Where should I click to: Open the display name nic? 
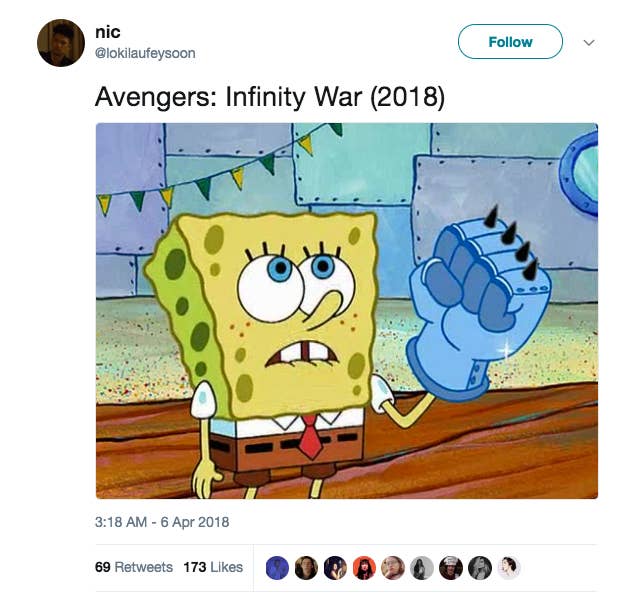108,32
